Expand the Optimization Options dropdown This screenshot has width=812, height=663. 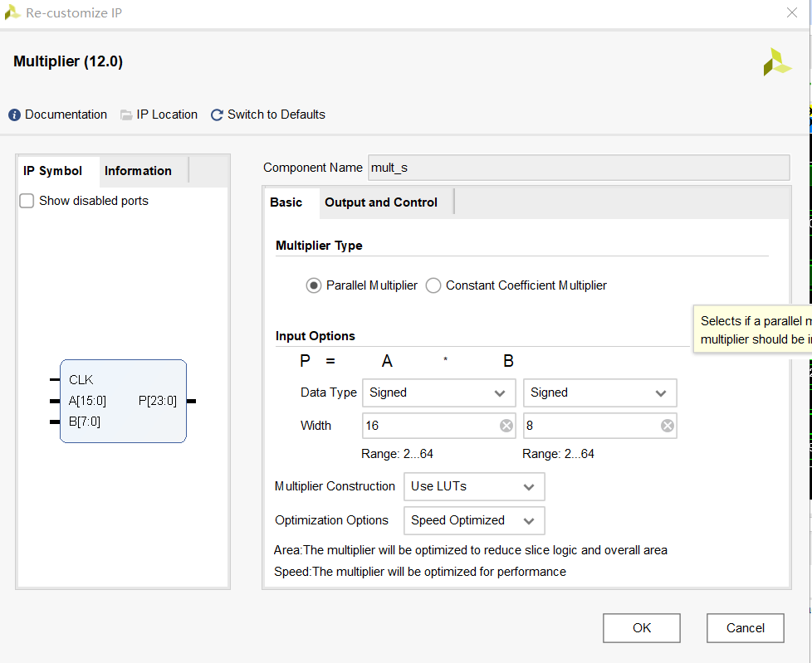tap(473, 521)
